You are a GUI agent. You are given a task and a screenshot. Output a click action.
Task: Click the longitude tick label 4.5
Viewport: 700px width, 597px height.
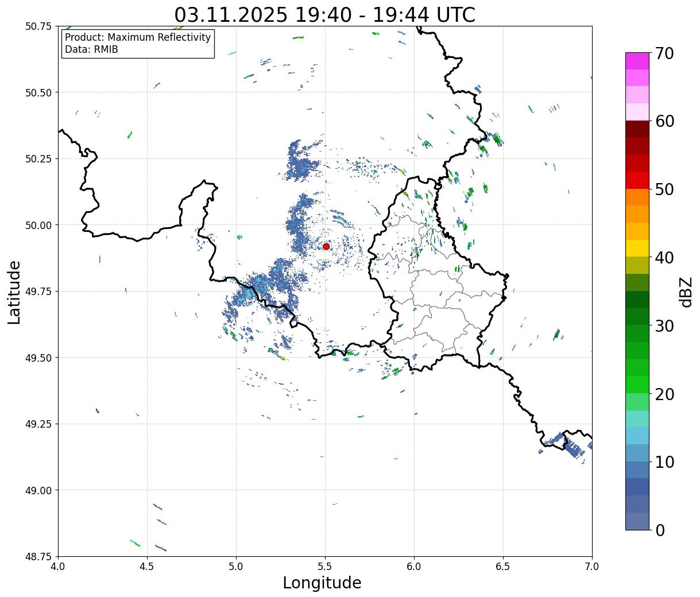(147, 567)
